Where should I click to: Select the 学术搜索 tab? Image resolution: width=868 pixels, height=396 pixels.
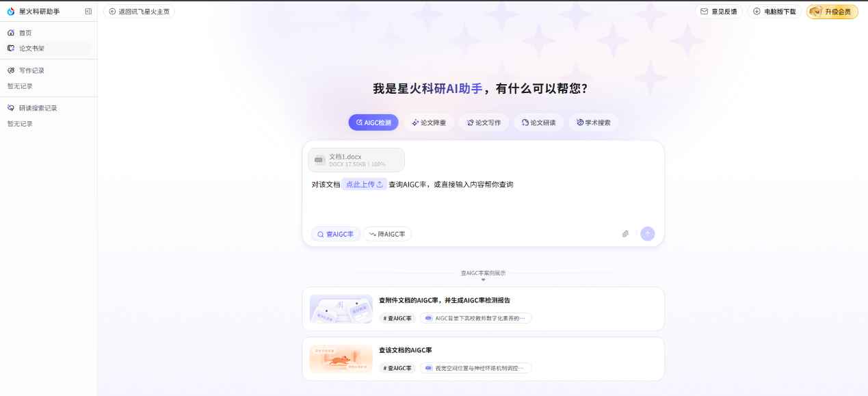point(594,122)
